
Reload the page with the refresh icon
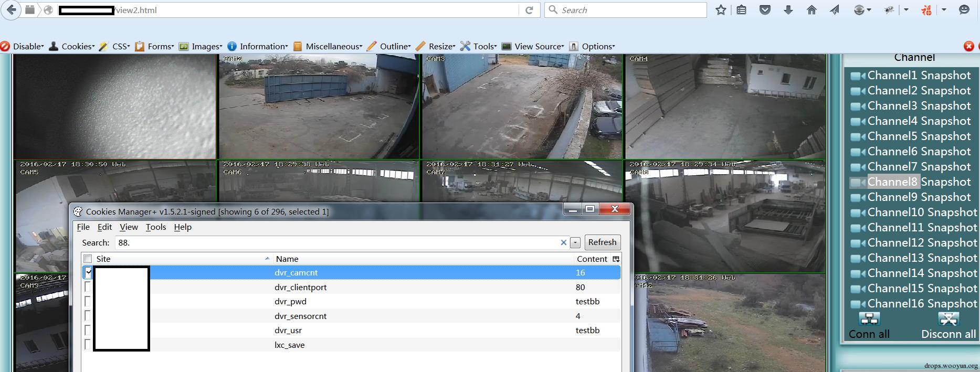[x=529, y=10]
